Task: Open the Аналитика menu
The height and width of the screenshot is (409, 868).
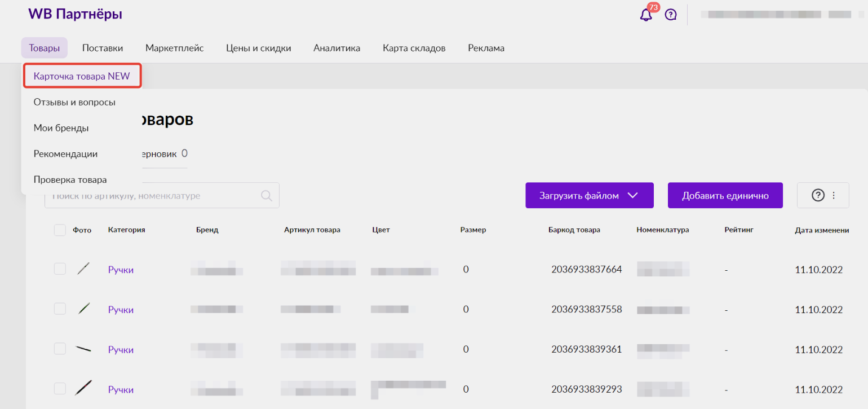Action: coord(337,48)
